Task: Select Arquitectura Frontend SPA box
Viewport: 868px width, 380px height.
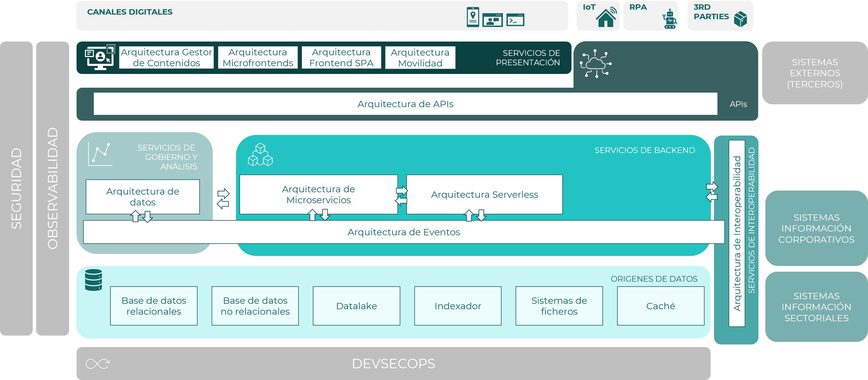Action: coord(341,58)
